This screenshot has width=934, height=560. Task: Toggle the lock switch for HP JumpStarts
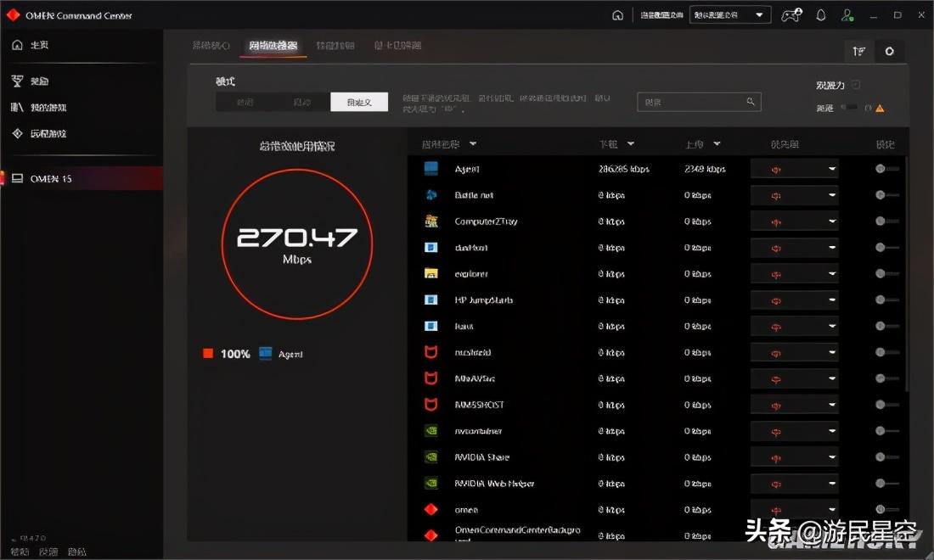[x=887, y=300]
